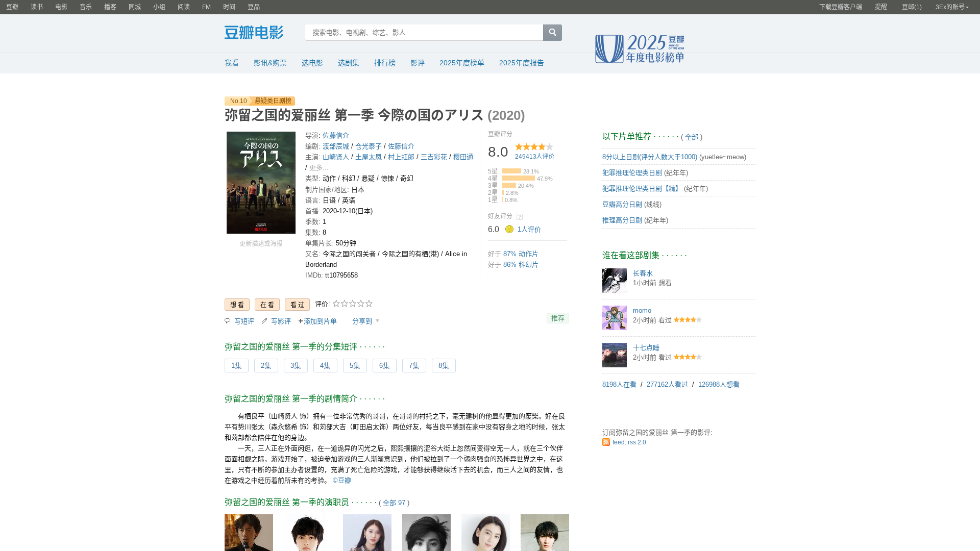Open FM in the top bar
The height and width of the screenshot is (551, 980).
(206, 7)
